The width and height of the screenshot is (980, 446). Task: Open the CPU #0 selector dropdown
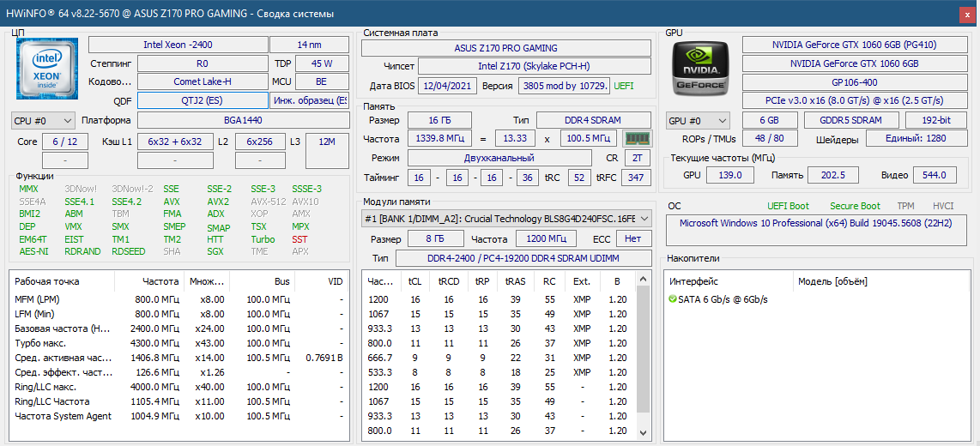coord(43,121)
